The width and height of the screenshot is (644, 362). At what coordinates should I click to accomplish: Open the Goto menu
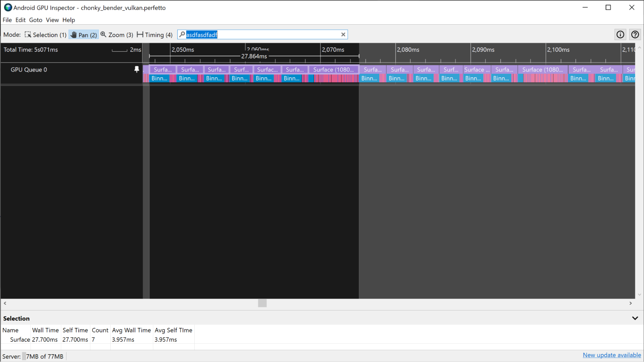(35, 20)
